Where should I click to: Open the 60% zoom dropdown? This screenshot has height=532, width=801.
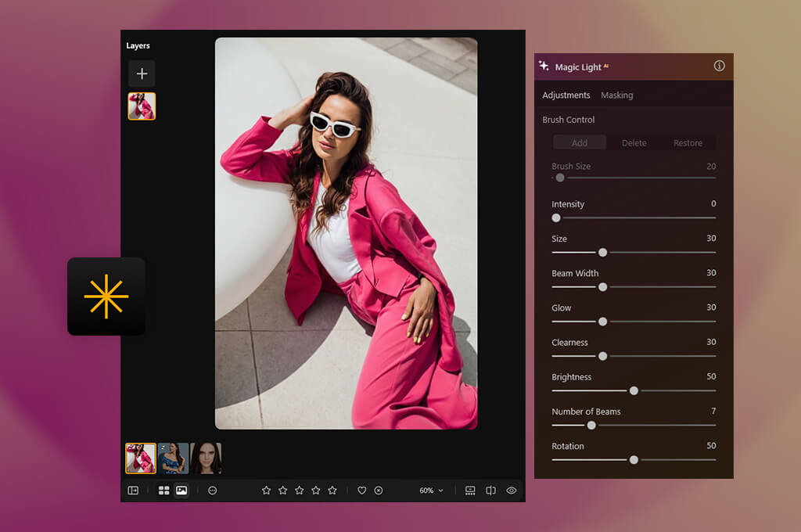(x=432, y=491)
